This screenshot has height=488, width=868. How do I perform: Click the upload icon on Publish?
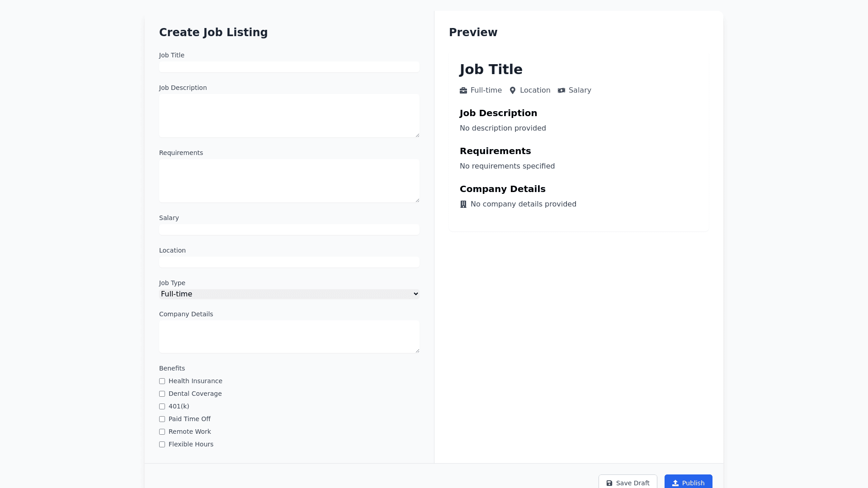[x=675, y=483]
